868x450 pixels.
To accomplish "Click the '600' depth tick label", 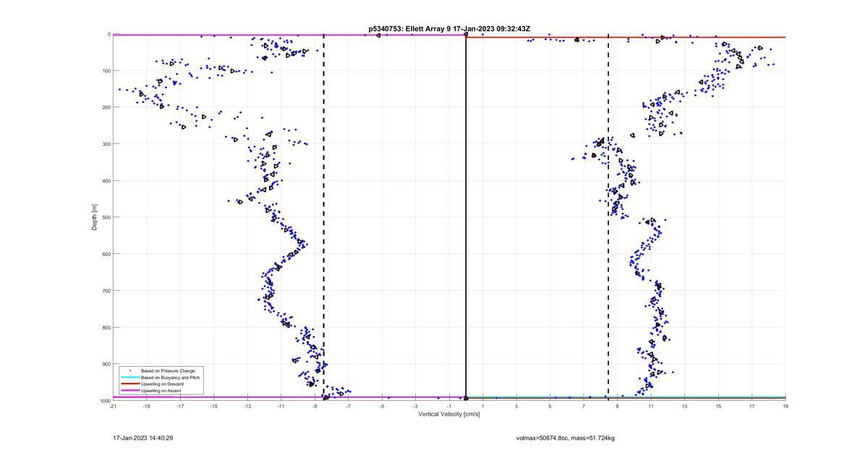I will [106, 254].
